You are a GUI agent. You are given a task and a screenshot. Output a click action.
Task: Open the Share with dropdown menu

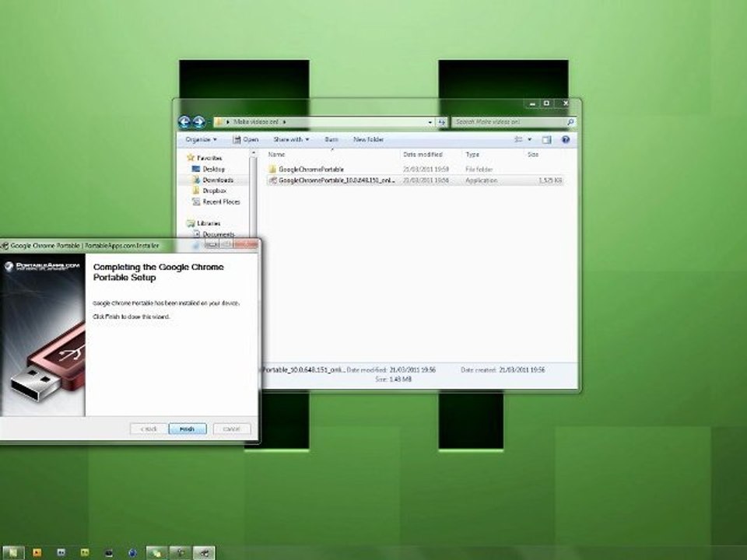tap(291, 139)
